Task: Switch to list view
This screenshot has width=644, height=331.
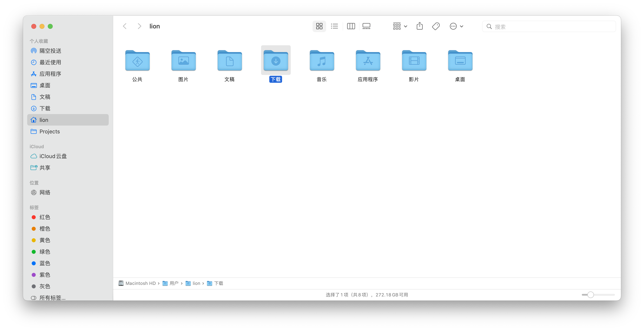Action: (334, 26)
